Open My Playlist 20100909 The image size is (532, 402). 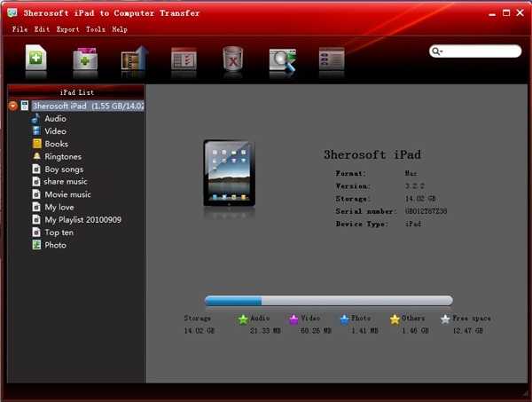(82, 220)
